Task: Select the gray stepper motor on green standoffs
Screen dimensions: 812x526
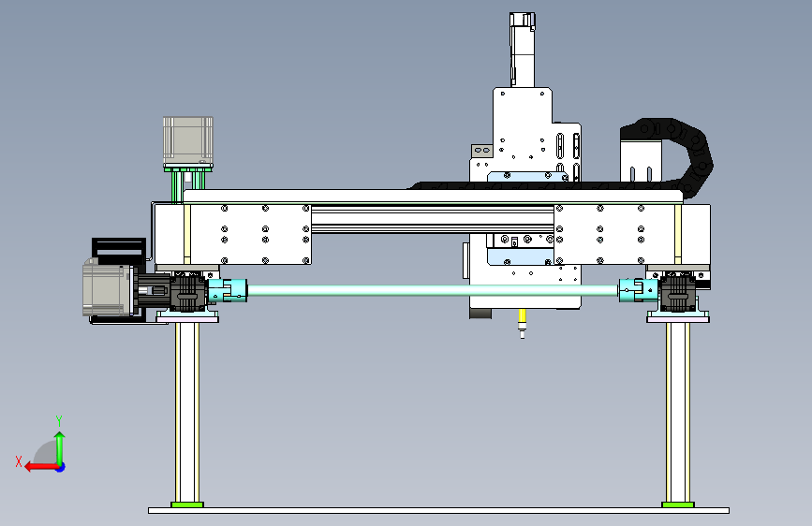Action: [x=188, y=140]
